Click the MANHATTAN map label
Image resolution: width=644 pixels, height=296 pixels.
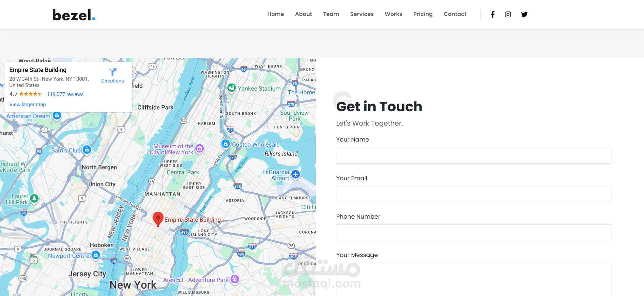[x=162, y=194]
